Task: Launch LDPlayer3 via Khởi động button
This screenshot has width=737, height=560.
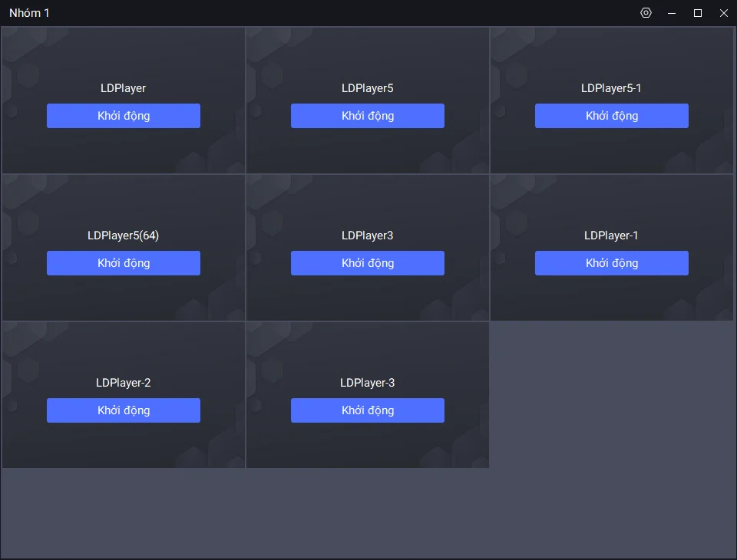Action: 368,263
